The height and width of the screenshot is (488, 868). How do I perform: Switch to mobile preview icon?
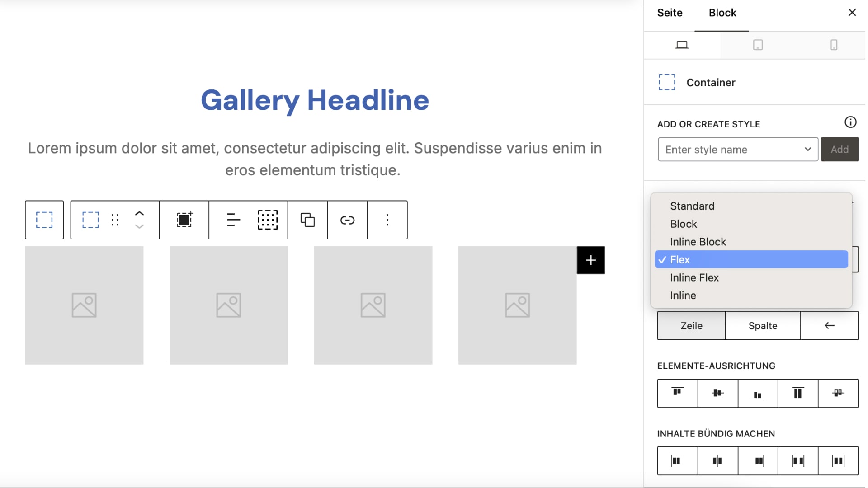833,45
